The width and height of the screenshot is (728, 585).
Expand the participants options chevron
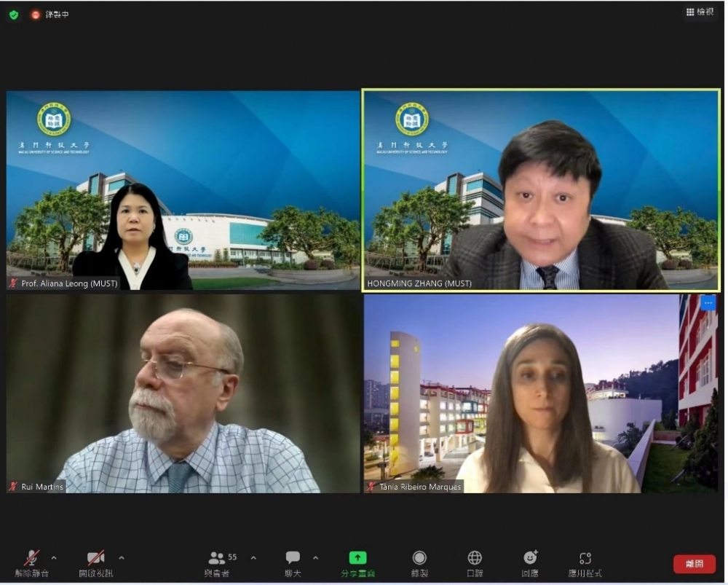(x=253, y=557)
